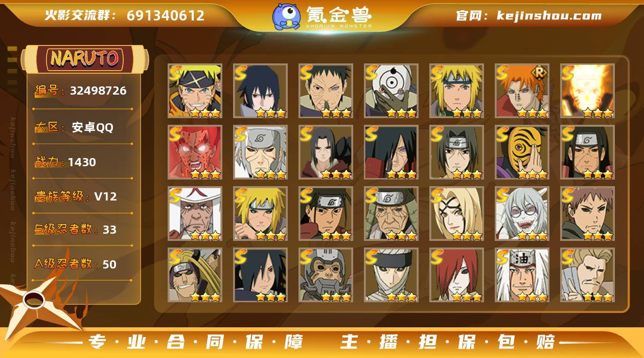The width and height of the screenshot is (644, 358).
Task: Click the 火影交流群 number 691340612
Action: click(166, 15)
